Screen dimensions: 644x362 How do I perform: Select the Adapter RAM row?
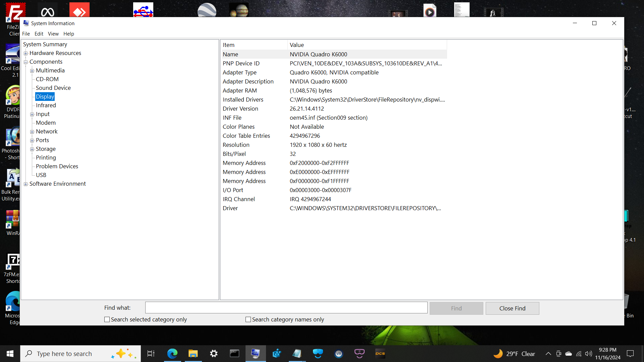(x=334, y=90)
